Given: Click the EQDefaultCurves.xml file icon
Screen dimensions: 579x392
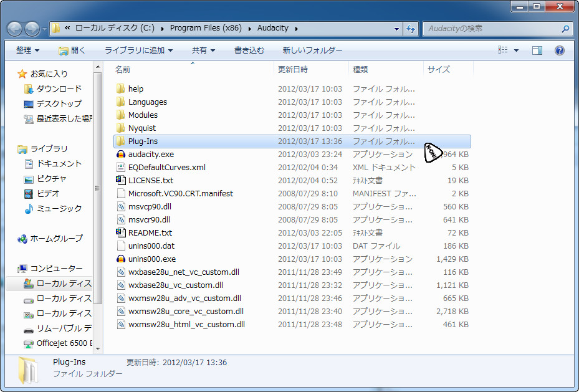Looking at the screenshot, I should (x=121, y=167).
